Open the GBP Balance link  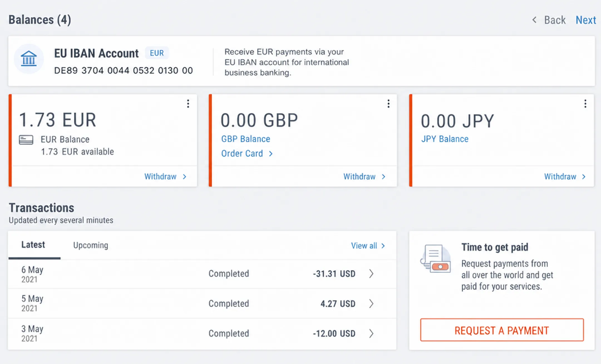click(246, 139)
